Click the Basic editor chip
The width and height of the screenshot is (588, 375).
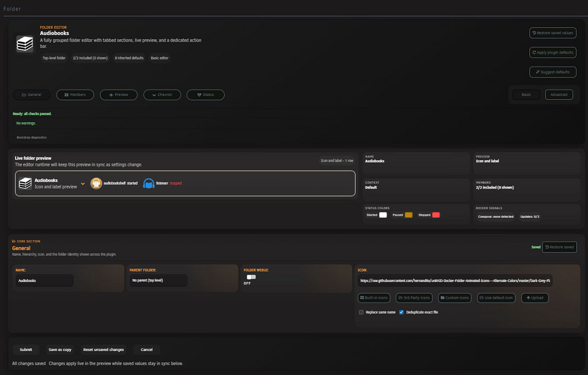[159, 58]
